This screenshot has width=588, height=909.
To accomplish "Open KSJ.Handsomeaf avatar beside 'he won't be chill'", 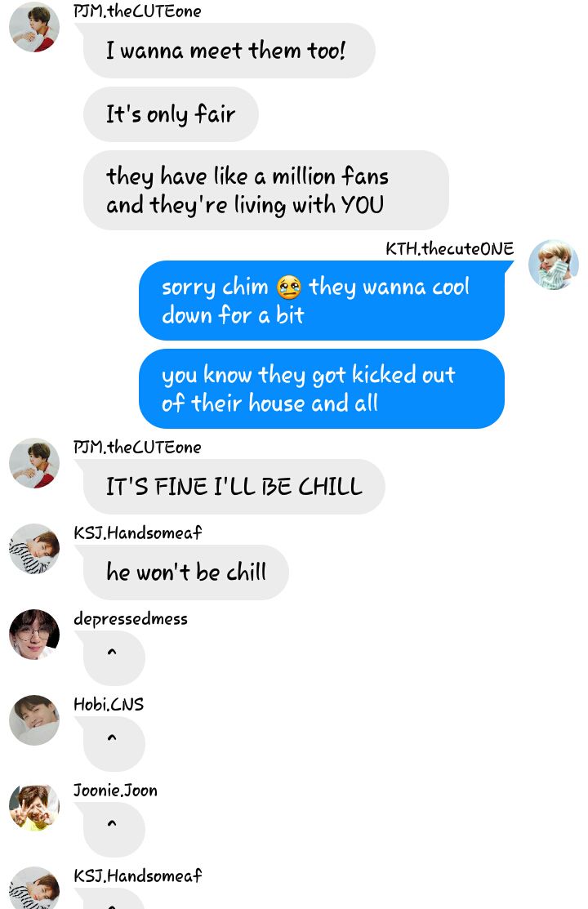I will 34,549.
